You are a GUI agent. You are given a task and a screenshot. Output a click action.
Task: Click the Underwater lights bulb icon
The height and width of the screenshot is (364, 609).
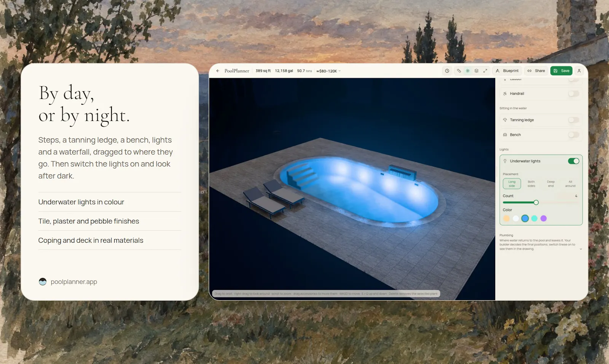(x=505, y=161)
